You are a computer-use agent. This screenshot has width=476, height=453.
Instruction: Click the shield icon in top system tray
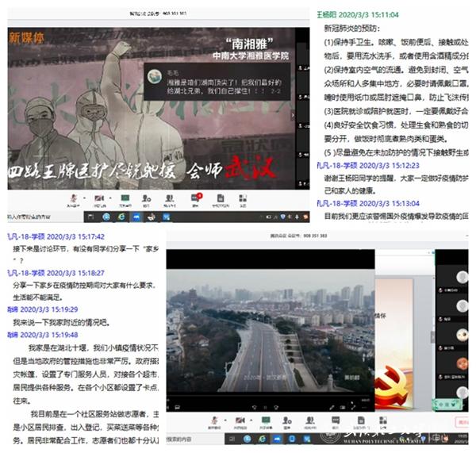[282, 217]
